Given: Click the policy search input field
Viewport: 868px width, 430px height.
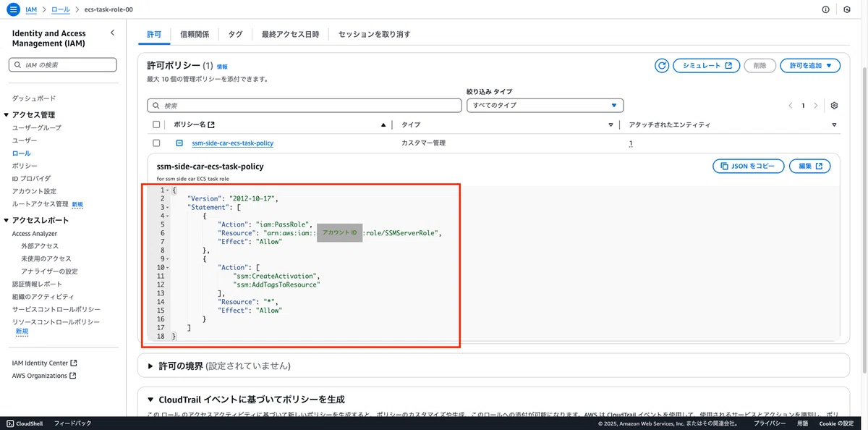Looking at the screenshot, I should pos(304,106).
